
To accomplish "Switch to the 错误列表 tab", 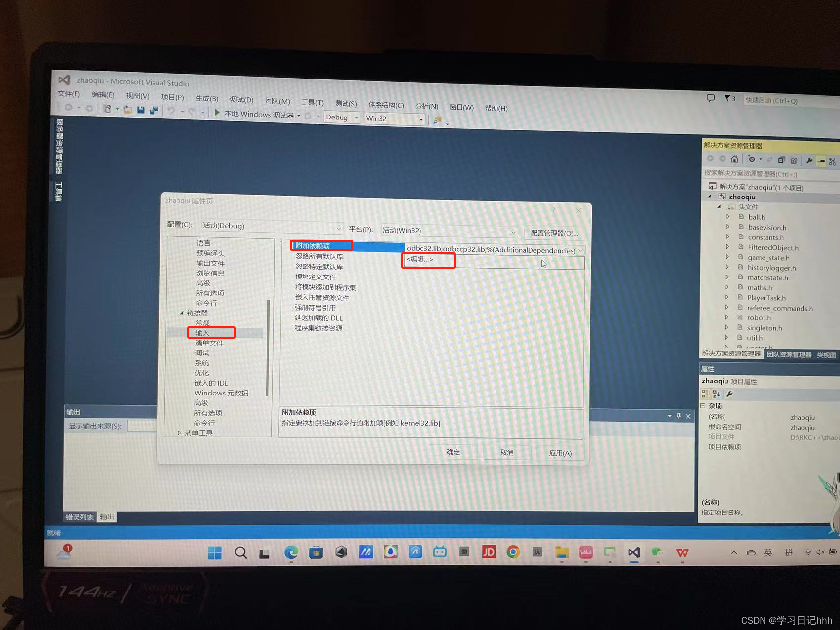I will (79, 517).
